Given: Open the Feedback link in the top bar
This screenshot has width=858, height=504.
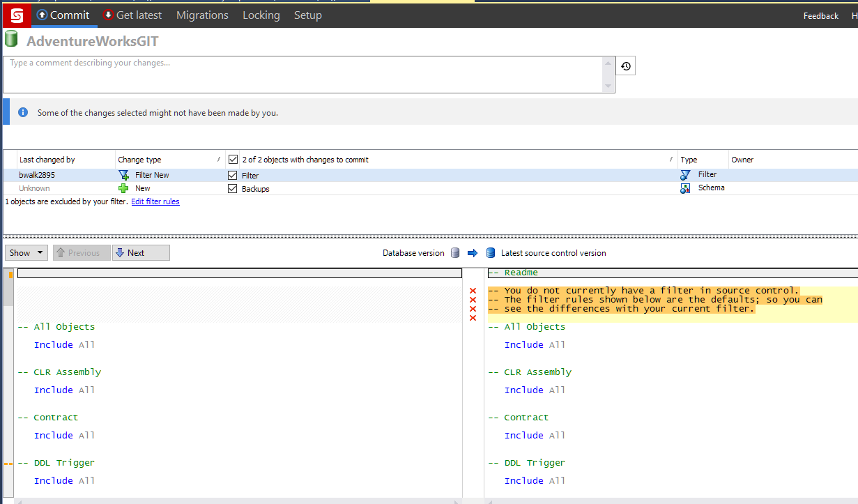Looking at the screenshot, I should [820, 15].
